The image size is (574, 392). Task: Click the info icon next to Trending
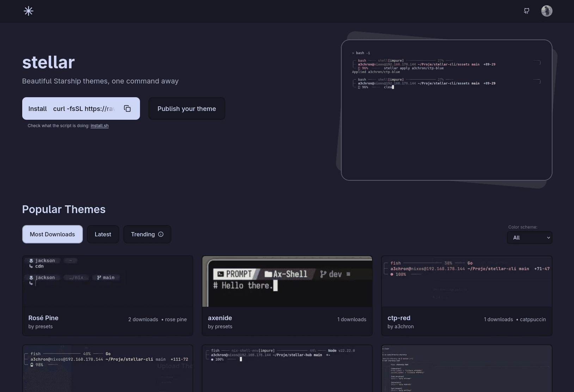point(161,234)
